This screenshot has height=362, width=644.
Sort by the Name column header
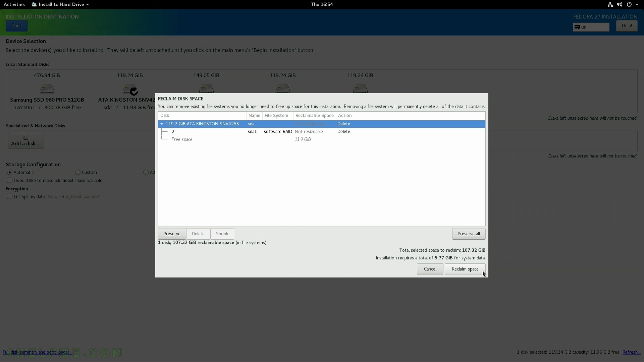[254, 116]
